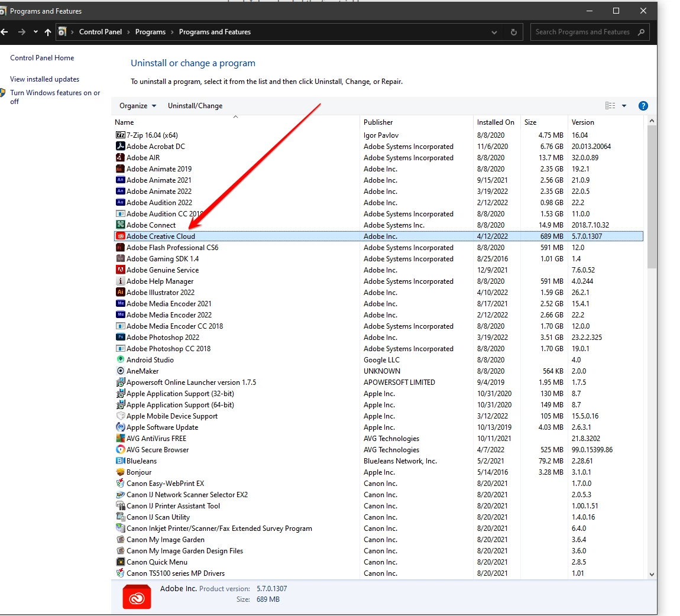The width and height of the screenshot is (680, 616).
Task: Click the BlueJeans icon
Action: pos(121,461)
